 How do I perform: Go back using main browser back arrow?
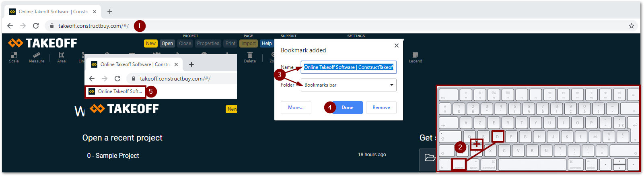(10, 26)
